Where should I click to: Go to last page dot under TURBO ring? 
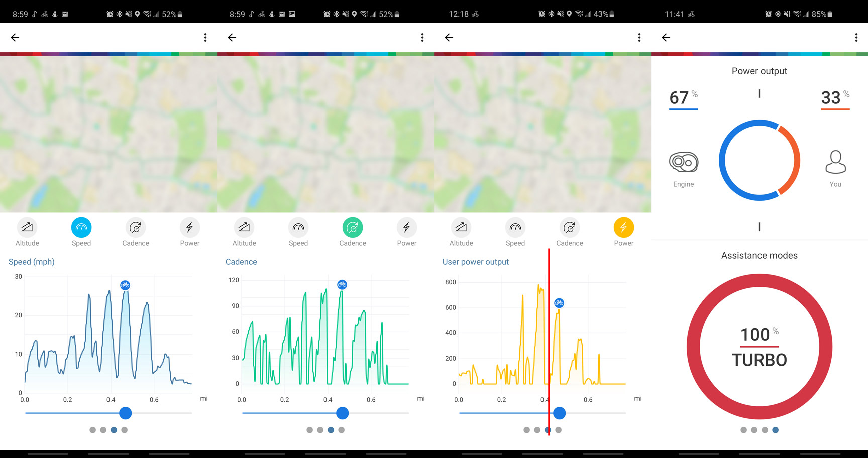(x=775, y=430)
